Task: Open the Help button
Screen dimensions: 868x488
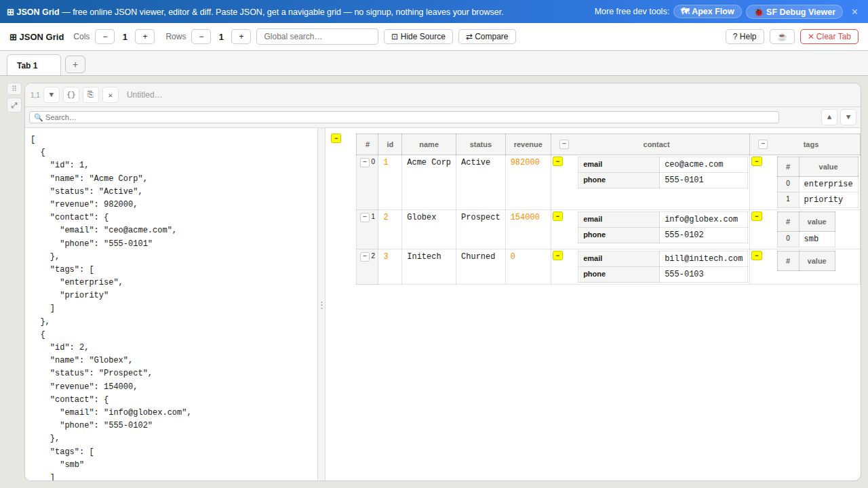Action: (x=745, y=37)
